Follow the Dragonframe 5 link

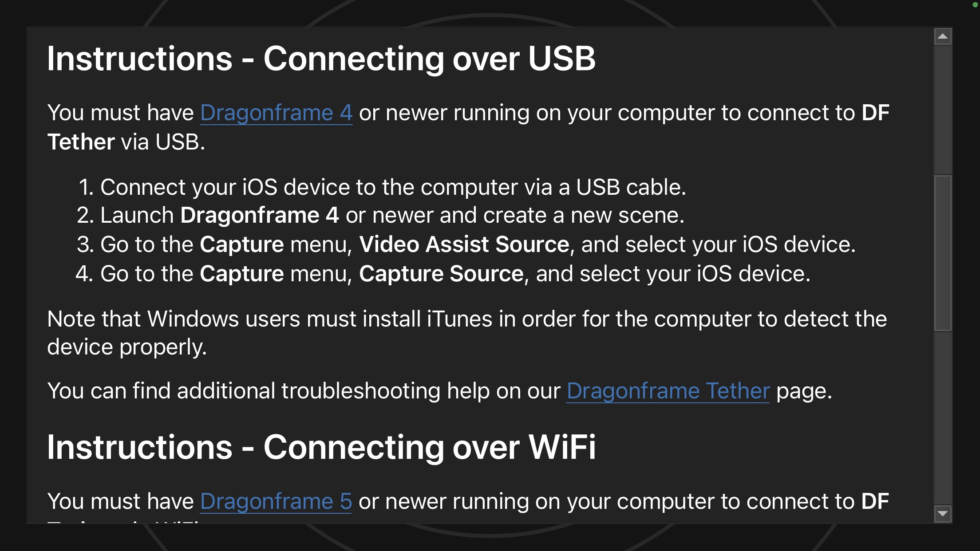(276, 501)
